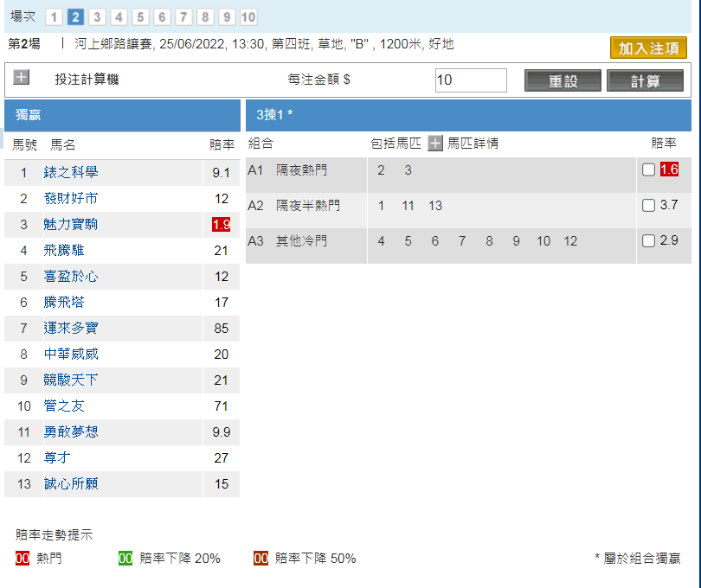Click the red 熱門 legend swatch
The height and width of the screenshot is (588, 701).
23,559
